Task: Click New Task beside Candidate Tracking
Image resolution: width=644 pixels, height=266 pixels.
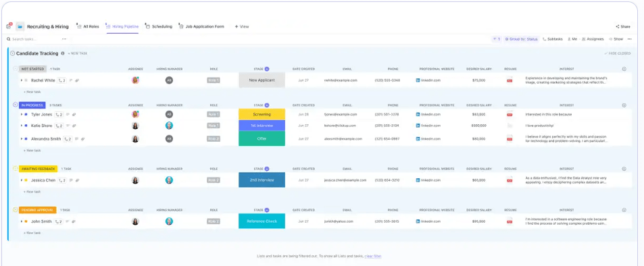Action: point(78,53)
